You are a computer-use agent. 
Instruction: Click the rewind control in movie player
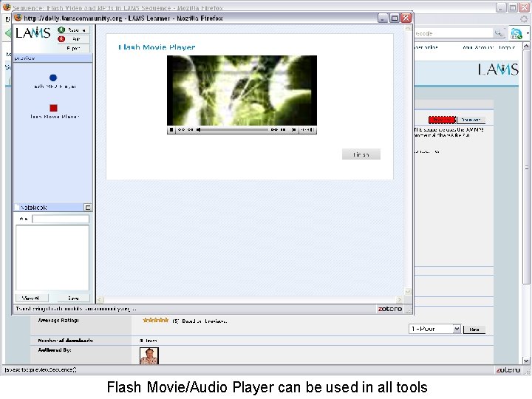tap(182, 129)
